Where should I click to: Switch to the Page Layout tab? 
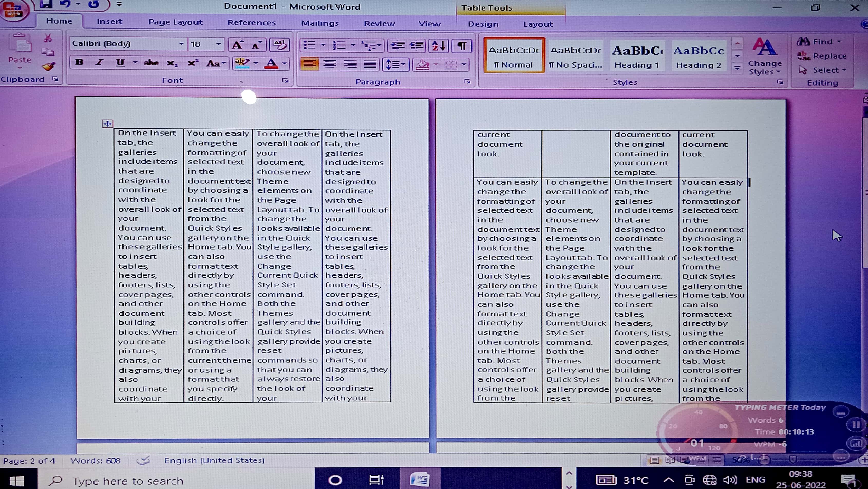point(175,22)
